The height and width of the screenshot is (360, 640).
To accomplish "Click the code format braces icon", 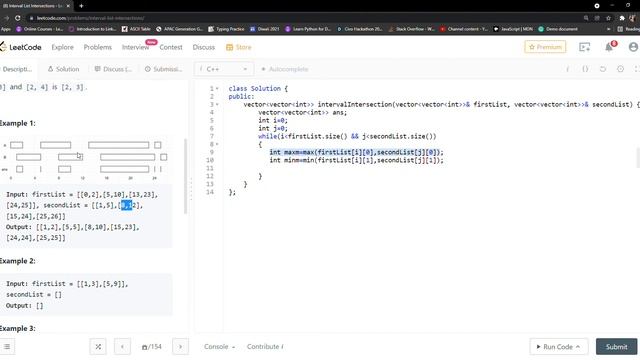I will [585, 69].
